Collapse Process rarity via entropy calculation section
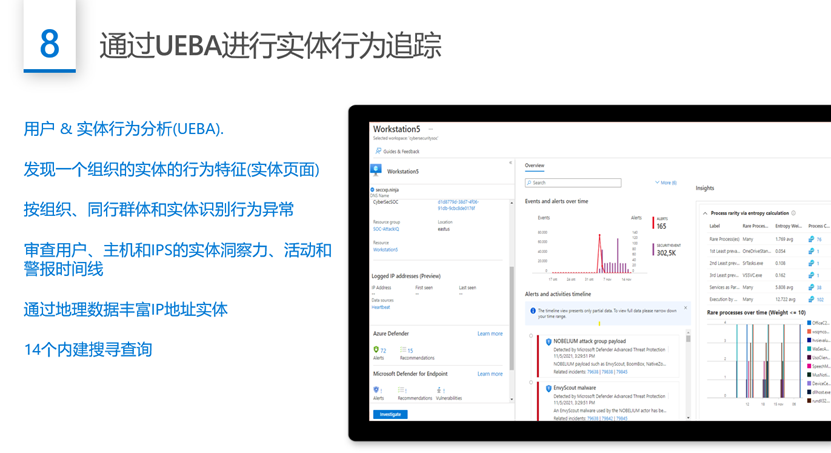 (x=705, y=213)
